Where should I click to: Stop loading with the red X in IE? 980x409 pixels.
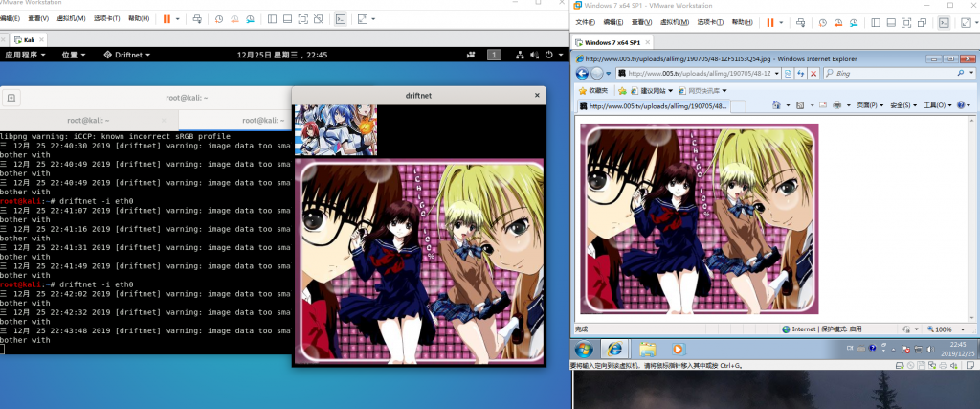click(x=813, y=73)
